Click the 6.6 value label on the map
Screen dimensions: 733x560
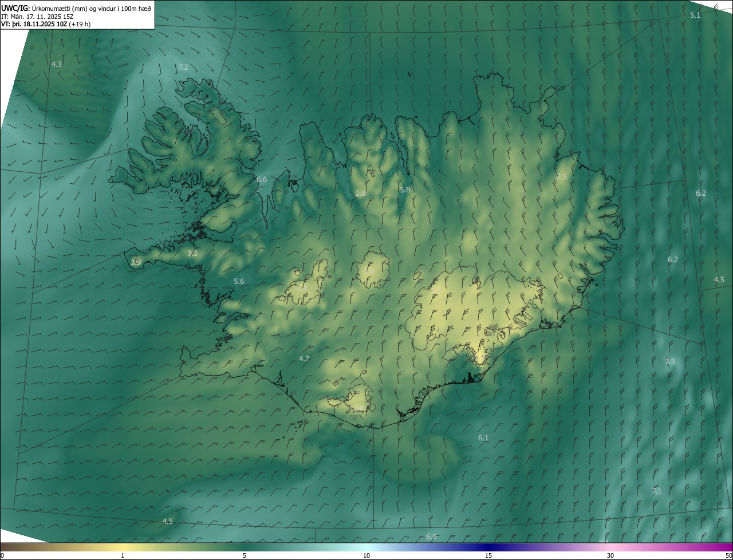[x=262, y=180]
